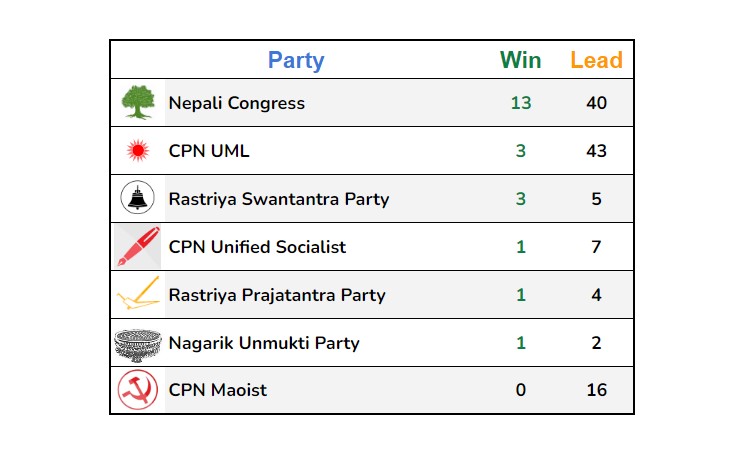This screenshot has height=456, width=748.
Task: Click the Nepali Congress tree icon
Action: pyautogui.click(x=138, y=102)
